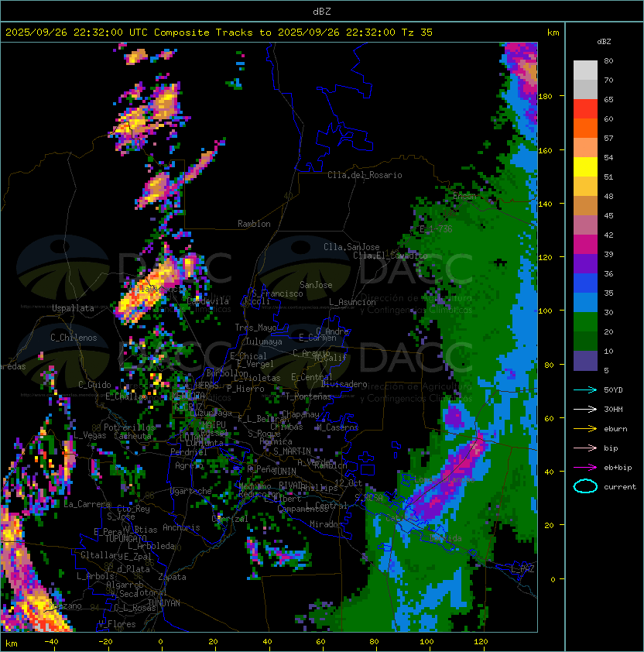This screenshot has height=652, width=644.
Task: Click the dBZ title in top bar
Action: 322,11
